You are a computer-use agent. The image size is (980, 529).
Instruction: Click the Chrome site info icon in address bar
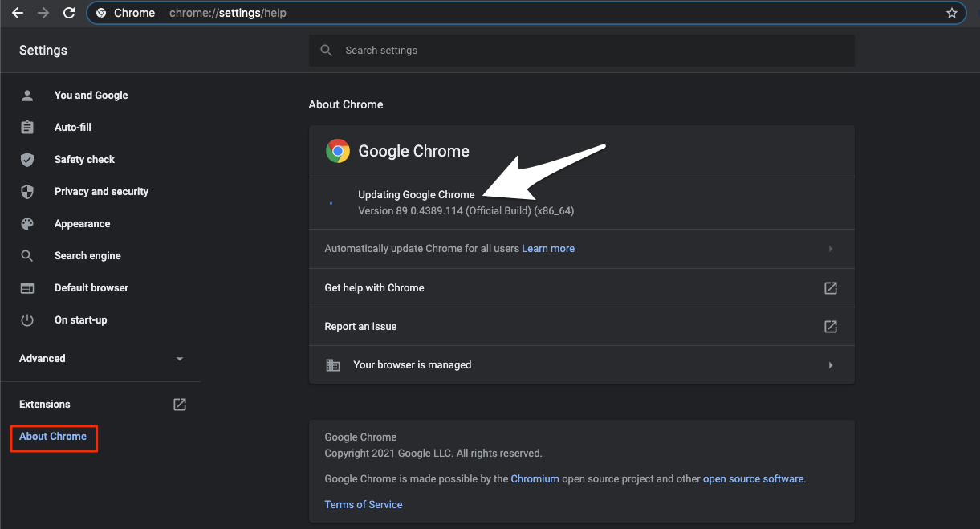coord(101,13)
